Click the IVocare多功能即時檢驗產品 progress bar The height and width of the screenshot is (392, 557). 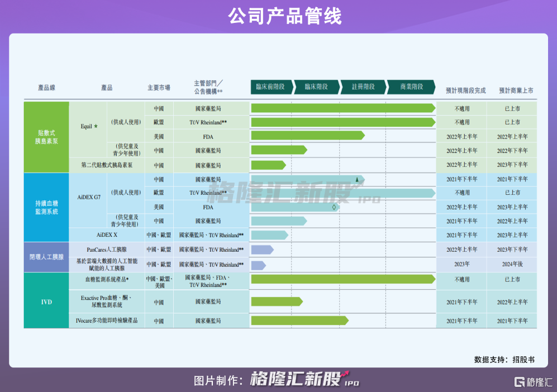(x=299, y=321)
